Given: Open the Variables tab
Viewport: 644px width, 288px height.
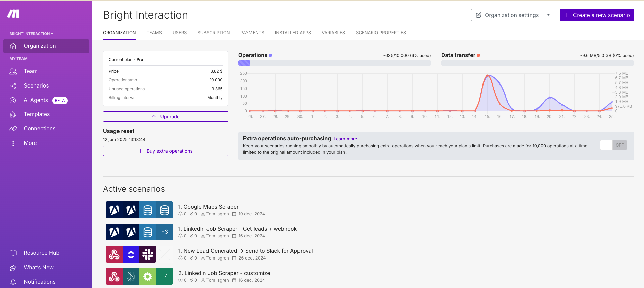Looking at the screenshot, I should [x=333, y=33].
